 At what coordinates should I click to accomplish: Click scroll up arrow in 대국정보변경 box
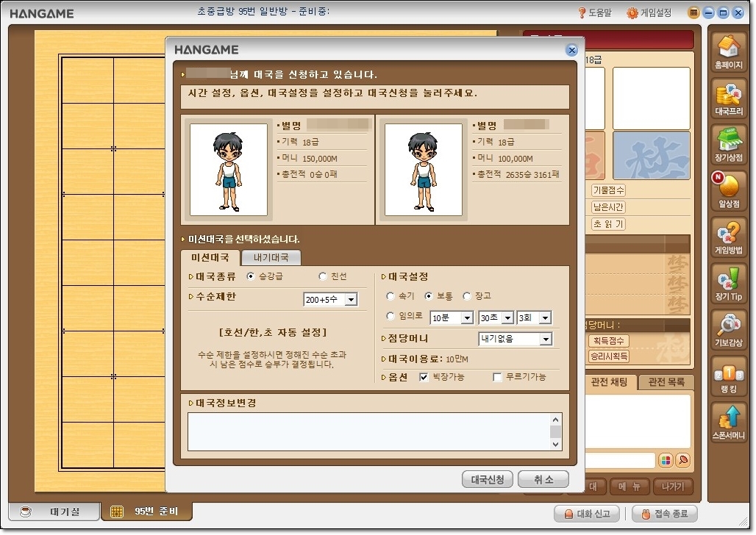coord(555,420)
